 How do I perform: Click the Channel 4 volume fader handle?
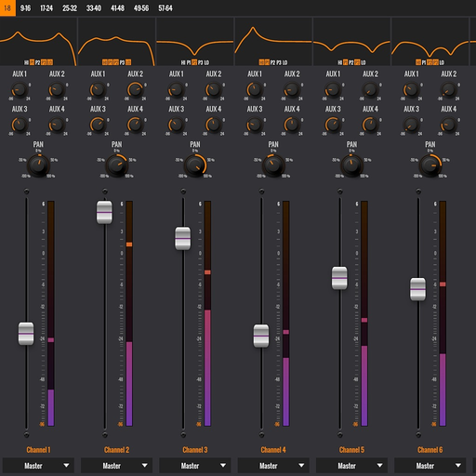261,336
